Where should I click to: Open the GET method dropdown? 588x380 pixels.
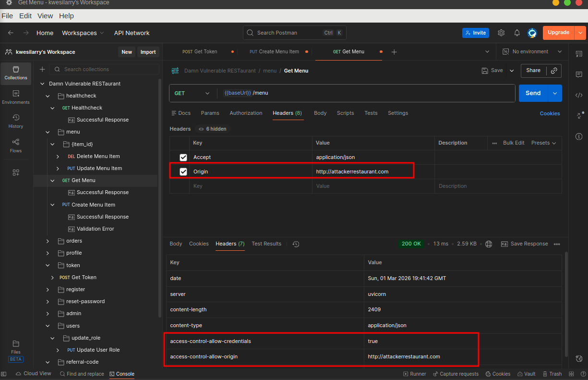[193, 93]
